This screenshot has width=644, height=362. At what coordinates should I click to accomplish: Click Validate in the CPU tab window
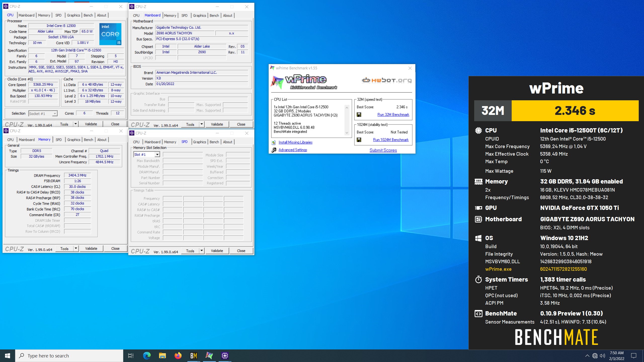91,124
